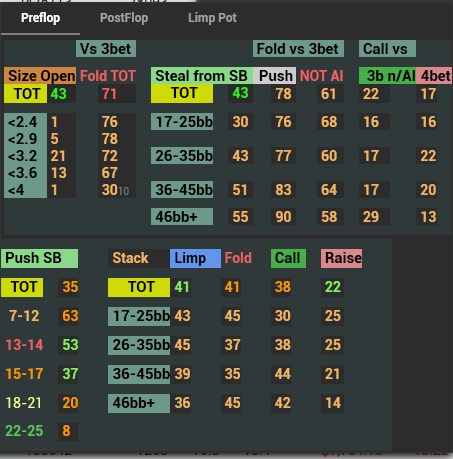
Task: Select the 13-14 Push SB row
Action: pos(24,345)
